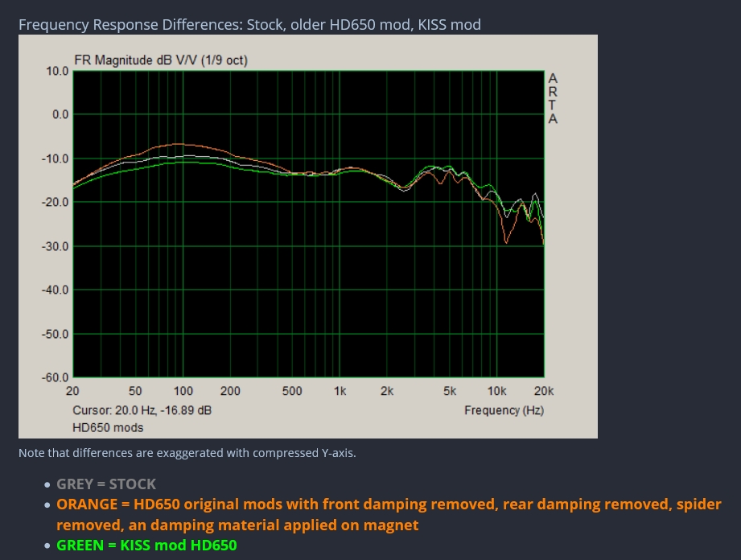Viewport: 741px width, 560px height.
Task: Click the '20k' frequency axis label
Action: [x=544, y=391]
